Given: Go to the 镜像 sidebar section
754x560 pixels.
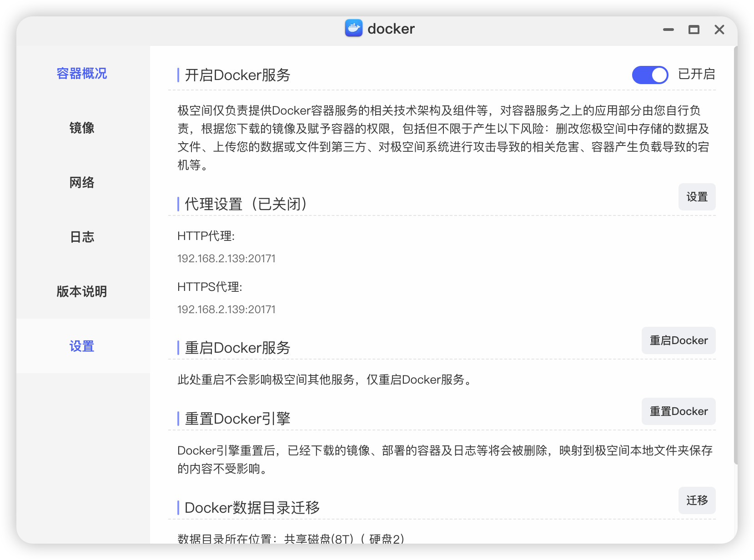Looking at the screenshot, I should [82, 128].
